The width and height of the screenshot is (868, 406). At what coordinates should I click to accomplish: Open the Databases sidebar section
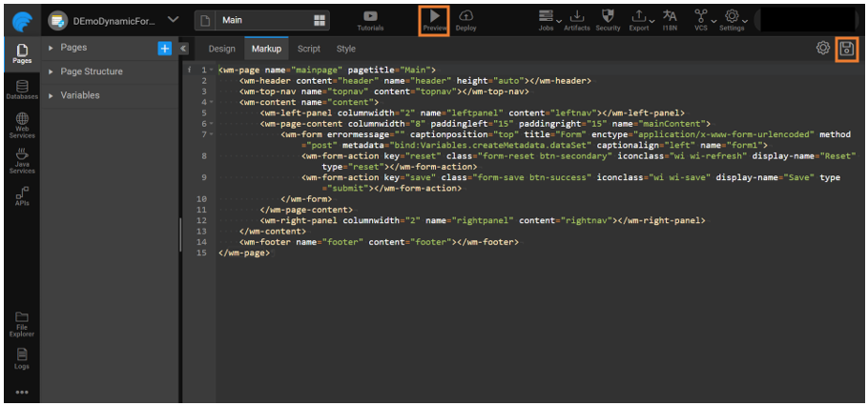pos(21,89)
